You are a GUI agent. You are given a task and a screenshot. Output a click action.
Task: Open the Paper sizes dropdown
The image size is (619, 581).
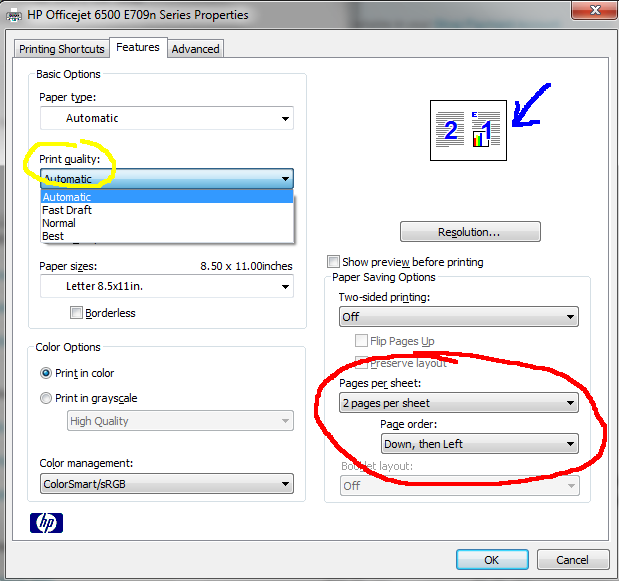pyautogui.click(x=167, y=286)
